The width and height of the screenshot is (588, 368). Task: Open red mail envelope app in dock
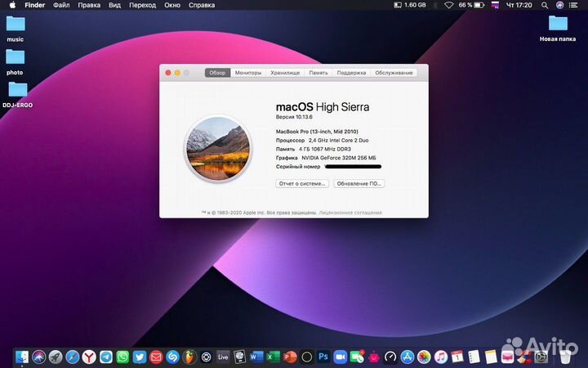156,357
